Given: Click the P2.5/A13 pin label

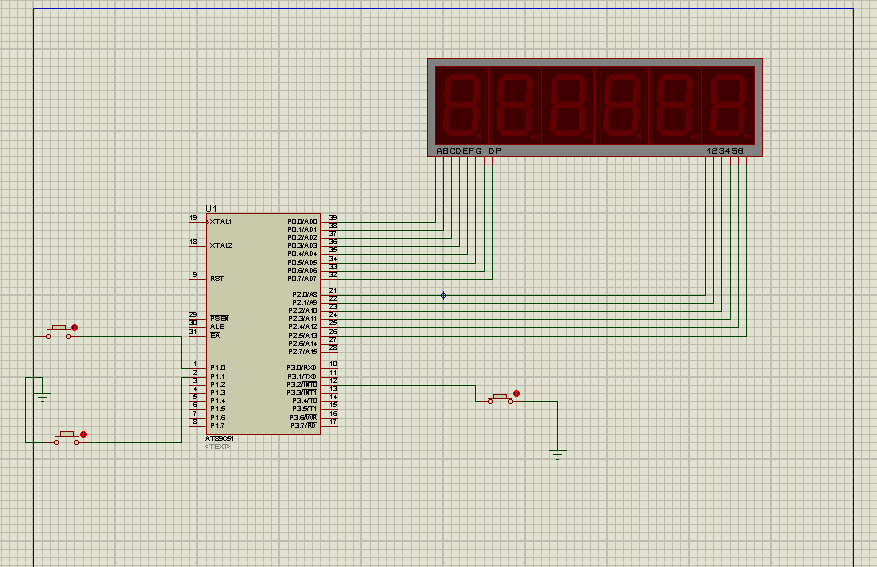Looking at the screenshot, I should 303,336.
